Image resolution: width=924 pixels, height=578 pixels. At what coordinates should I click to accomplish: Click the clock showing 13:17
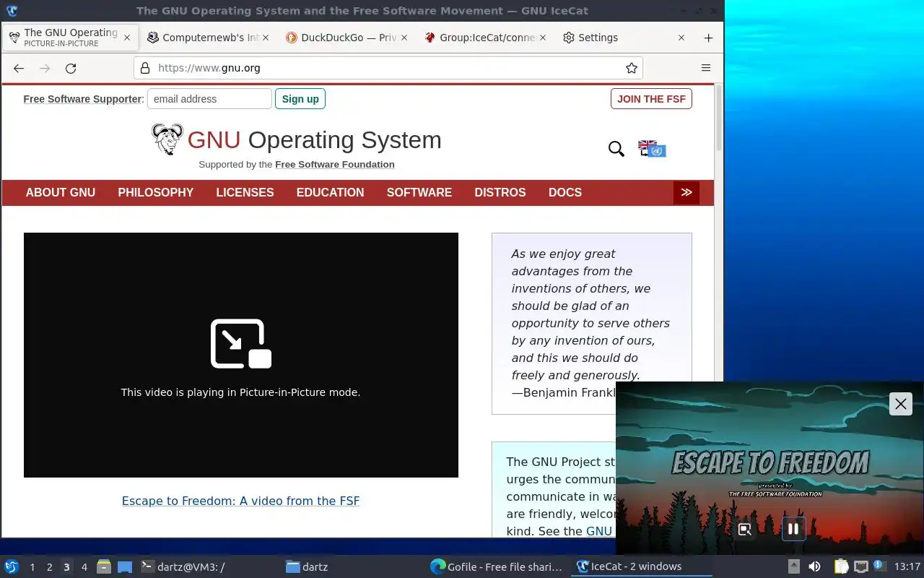click(x=907, y=566)
